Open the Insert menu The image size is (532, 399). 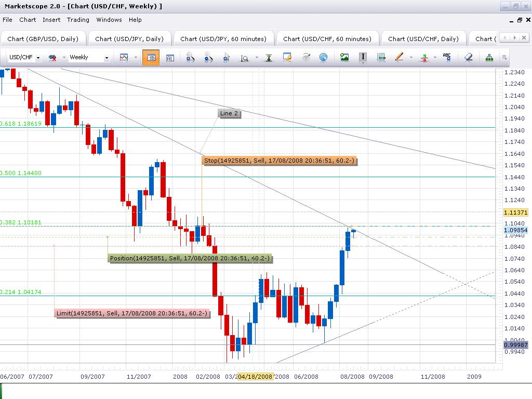coord(51,20)
